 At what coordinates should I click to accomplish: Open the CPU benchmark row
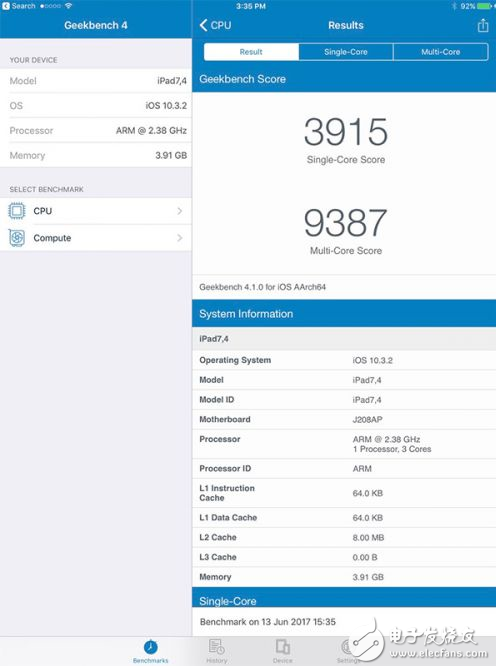pos(96,211)
